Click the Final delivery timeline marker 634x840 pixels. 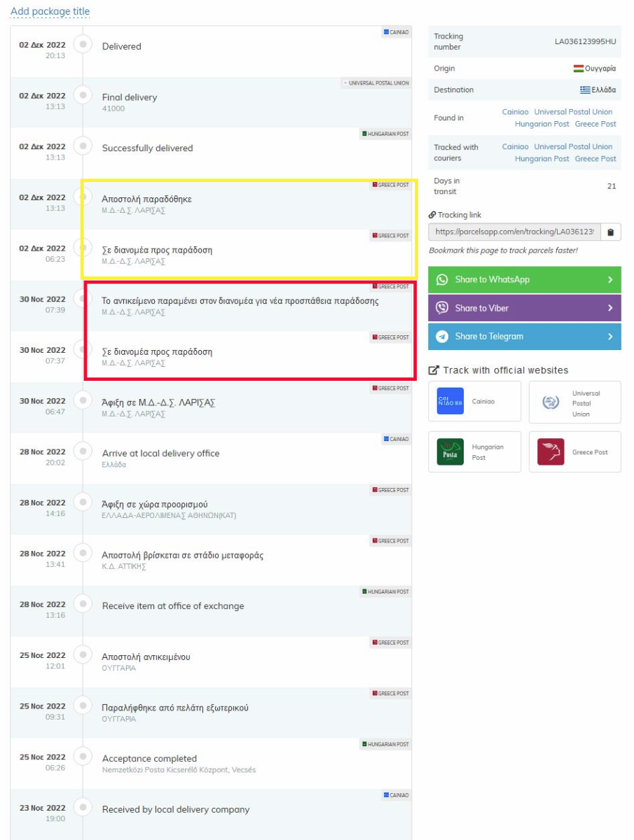83,95
